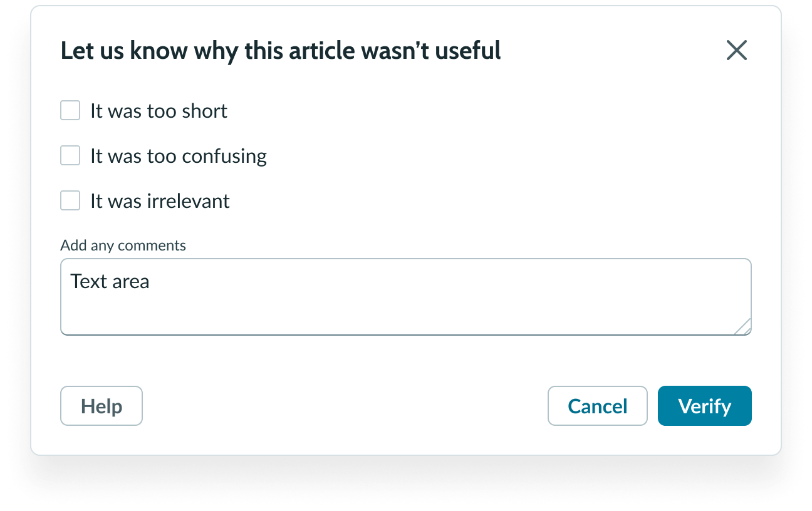This screenshot has height=511, width=812.
Task: Tick the "It was too confusing" checkbox
Action: click(70, 156)
